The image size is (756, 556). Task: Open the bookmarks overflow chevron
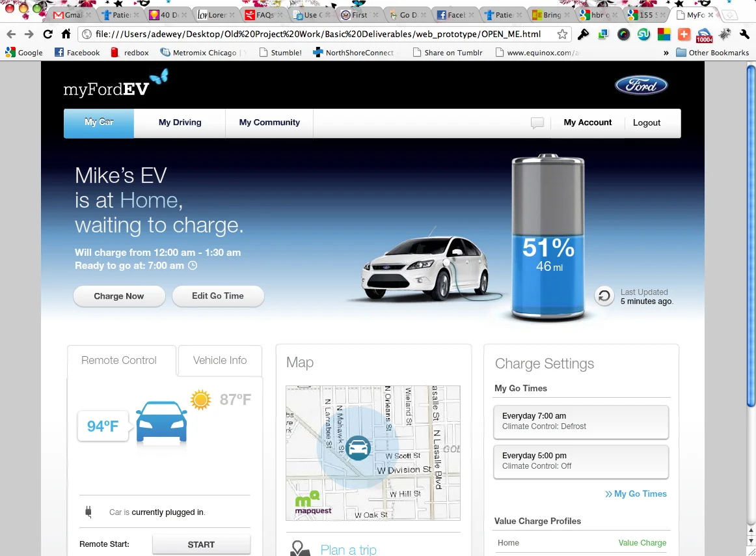[666, 53]
